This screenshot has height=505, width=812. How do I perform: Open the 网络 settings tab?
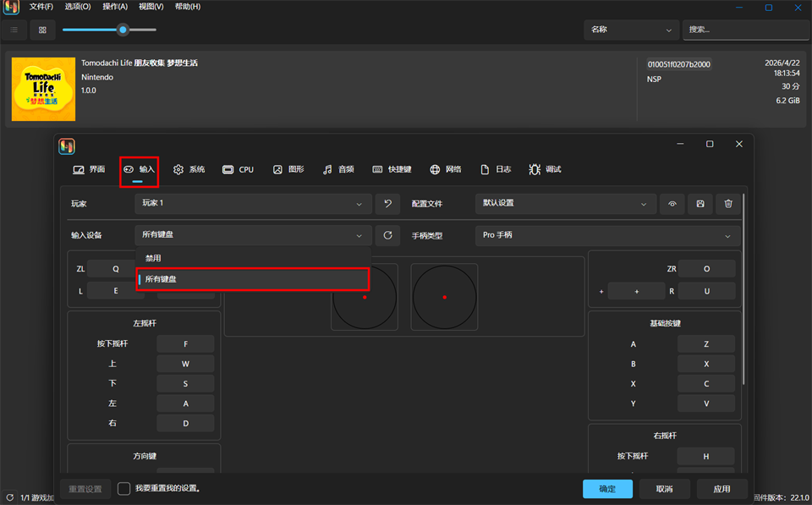446,169
